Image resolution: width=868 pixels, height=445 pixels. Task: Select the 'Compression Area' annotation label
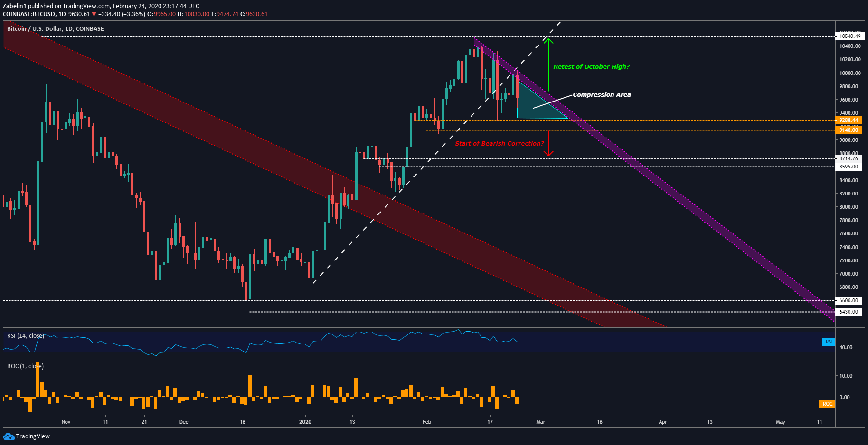[x=602, y=95]
